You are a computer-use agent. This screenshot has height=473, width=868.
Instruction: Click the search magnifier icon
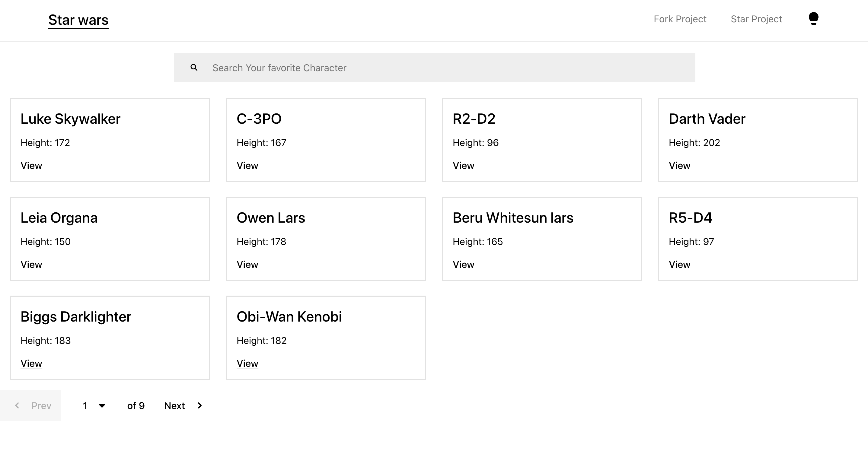point(194,68)
